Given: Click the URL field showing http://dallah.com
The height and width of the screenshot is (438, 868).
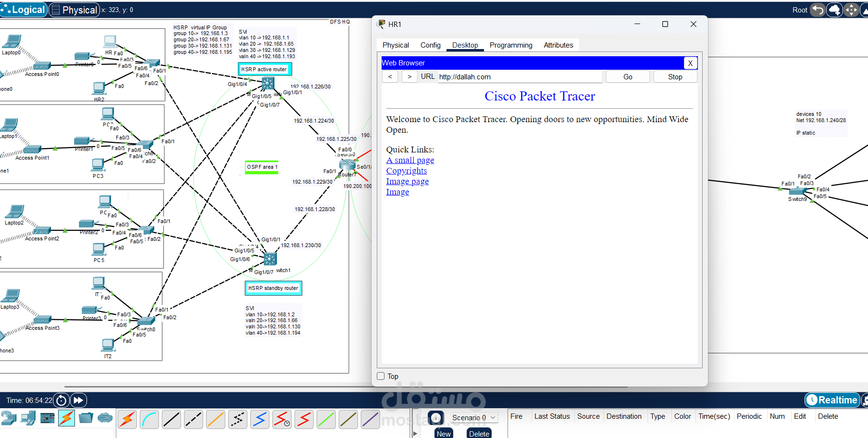Looking at the screenshot, I should pyautogui.click(x=520, y=77).
